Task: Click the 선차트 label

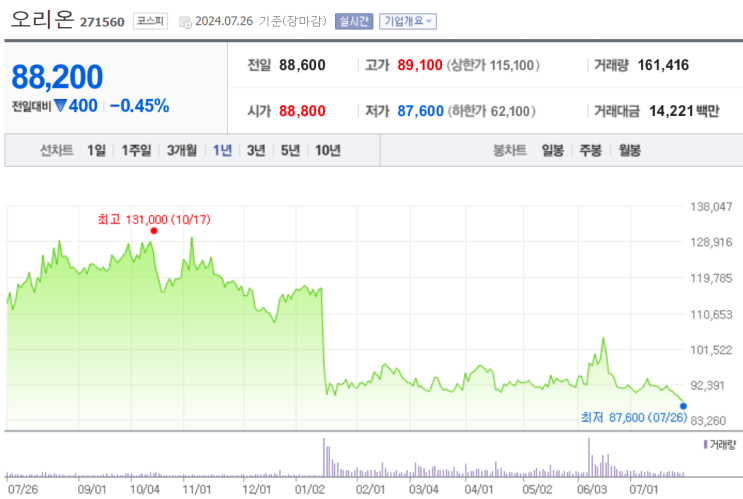Action: (x=56, y=151)
